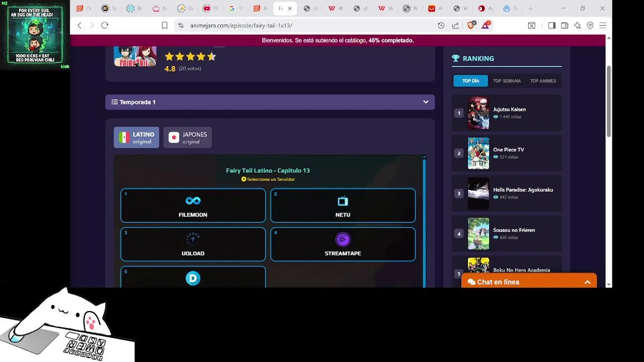This screenshot has height=362, width=644.
Task: Open the Brave Wallet icon
Action: [x=565, y=26]
